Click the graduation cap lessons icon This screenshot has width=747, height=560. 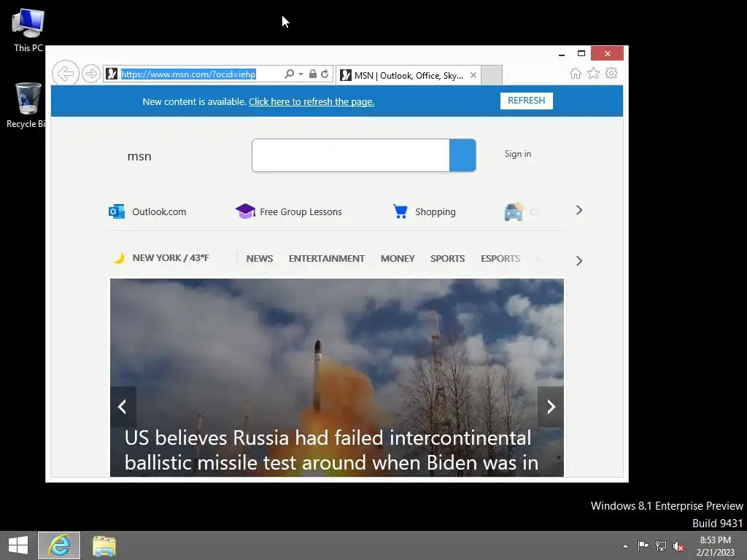click(x=245, y=211)
